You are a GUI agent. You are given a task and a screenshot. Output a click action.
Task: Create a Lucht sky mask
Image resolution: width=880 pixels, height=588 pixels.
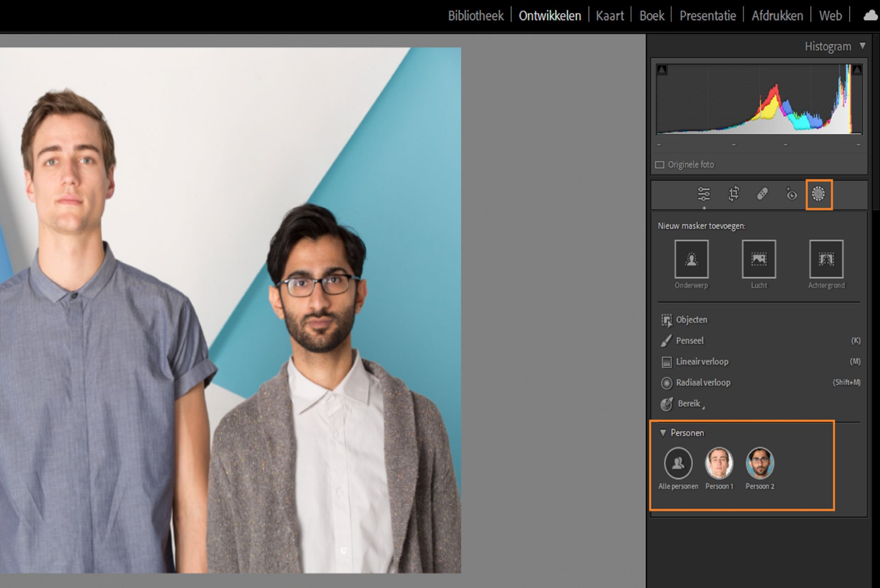[759, 260]
